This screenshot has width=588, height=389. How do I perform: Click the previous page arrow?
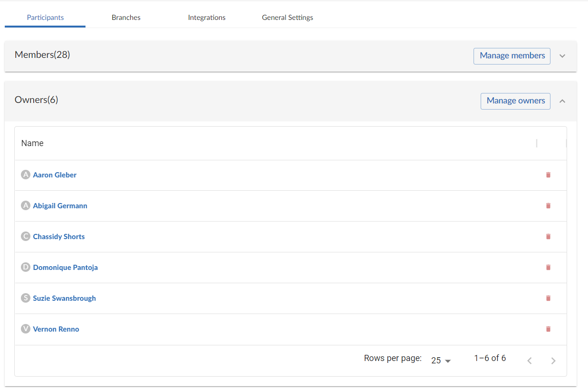(529, 361)
